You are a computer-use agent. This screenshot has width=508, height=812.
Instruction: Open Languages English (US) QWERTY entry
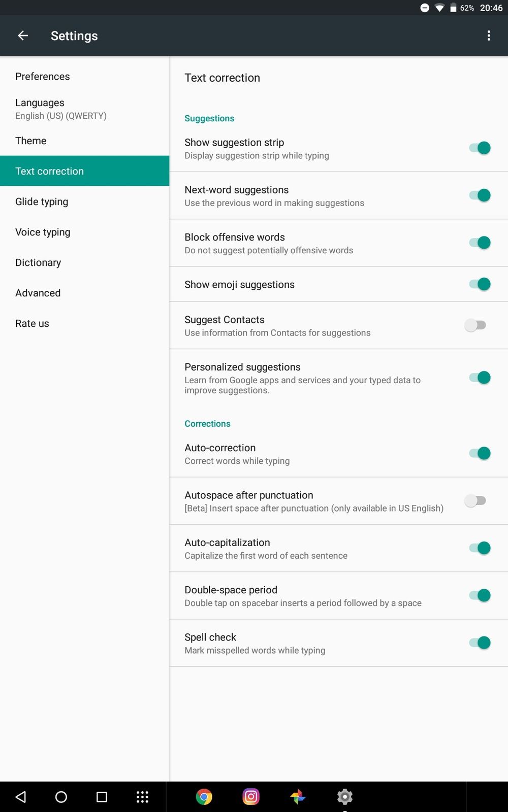(85, 109)
